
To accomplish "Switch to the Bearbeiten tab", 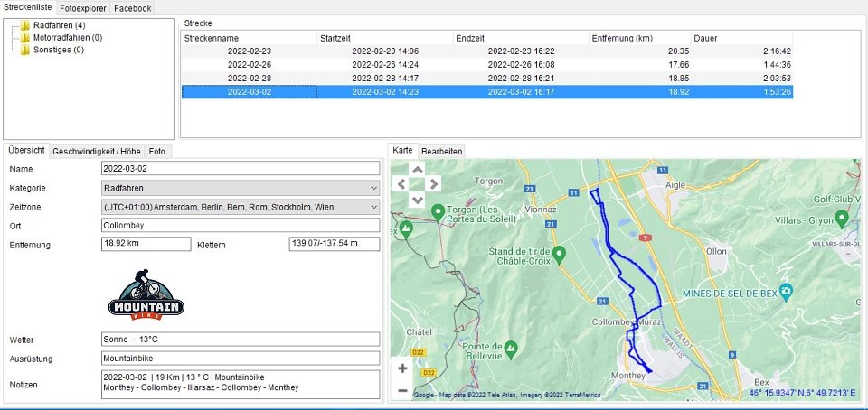I will pyautogui.click(x=442, y=152).
